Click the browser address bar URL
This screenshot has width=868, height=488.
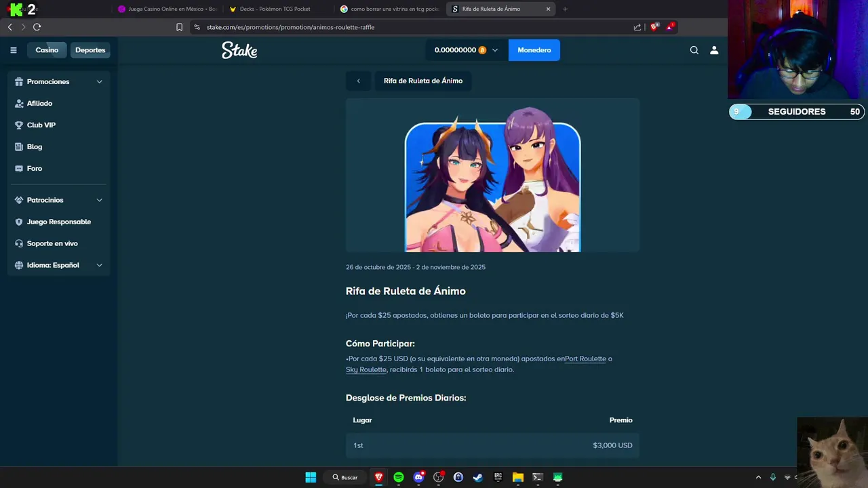(290, 27)
